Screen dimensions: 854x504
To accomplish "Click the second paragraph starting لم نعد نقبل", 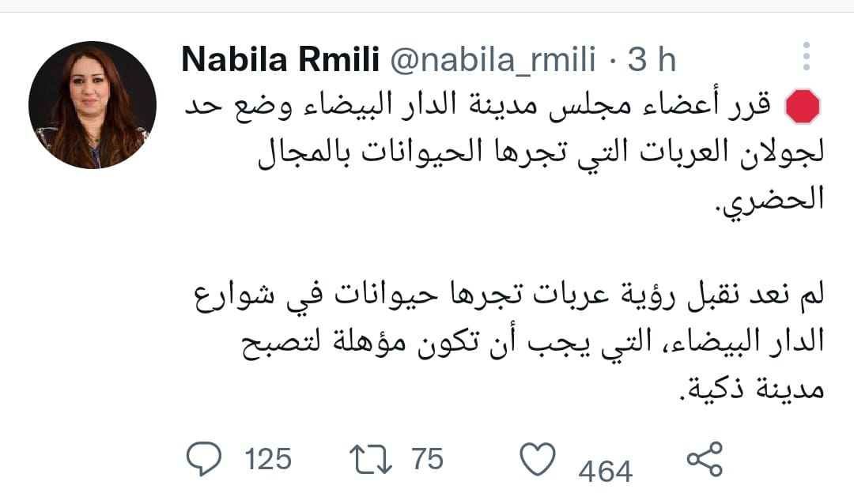I will click(509, 340).
